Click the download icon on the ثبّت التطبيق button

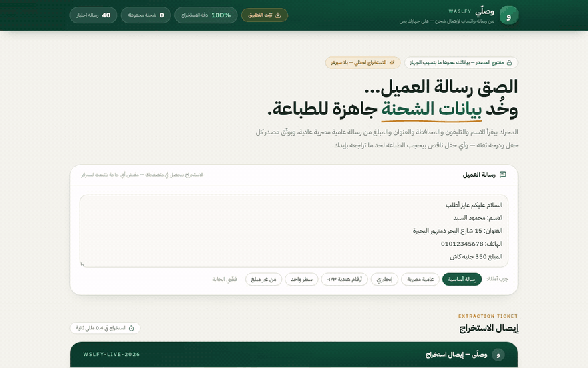coord(278,15)
